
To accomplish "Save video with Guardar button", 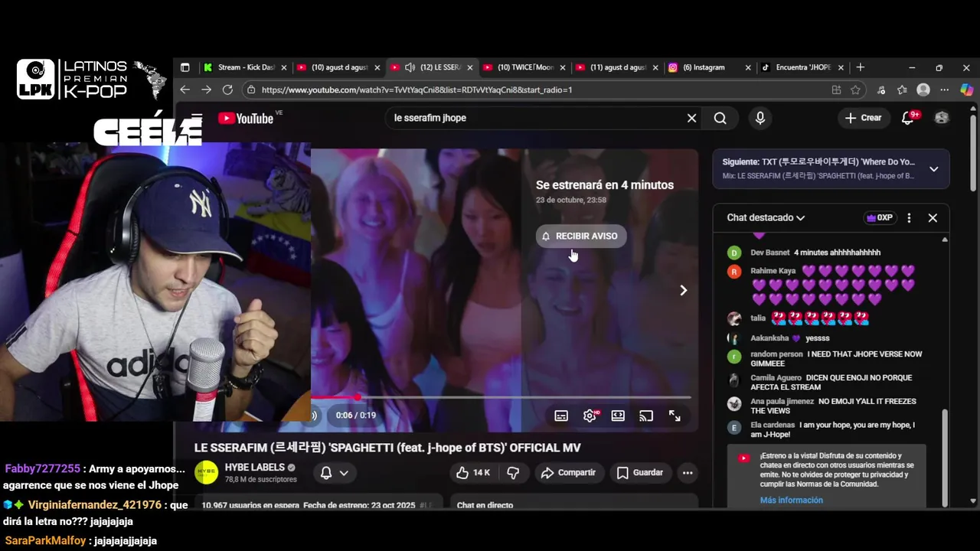I will (x=640, y=472).
